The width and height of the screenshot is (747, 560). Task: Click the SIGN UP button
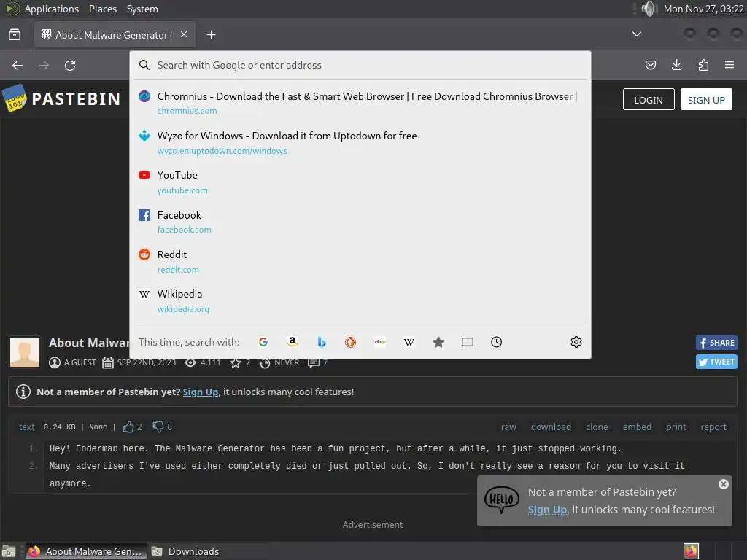tap(706, 99)
